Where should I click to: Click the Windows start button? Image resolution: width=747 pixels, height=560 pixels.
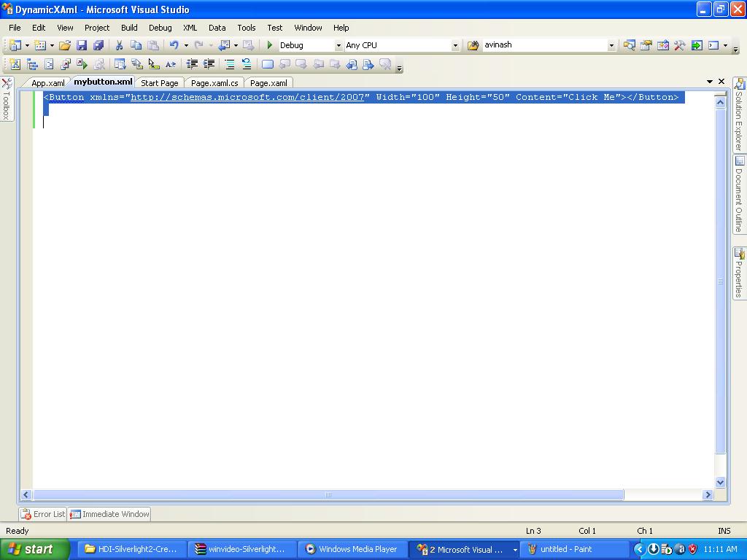(x=34, y=549)
